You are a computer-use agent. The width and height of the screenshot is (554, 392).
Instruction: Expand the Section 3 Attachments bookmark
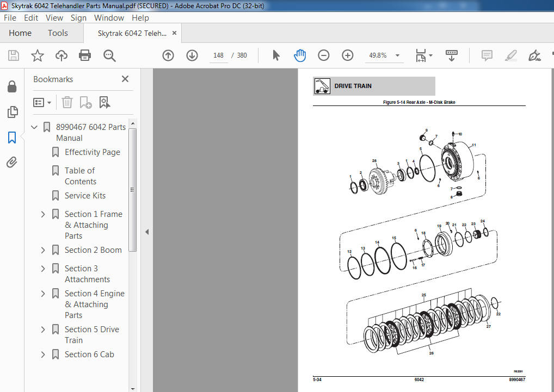pyautogui.click(x=43, y=269)
